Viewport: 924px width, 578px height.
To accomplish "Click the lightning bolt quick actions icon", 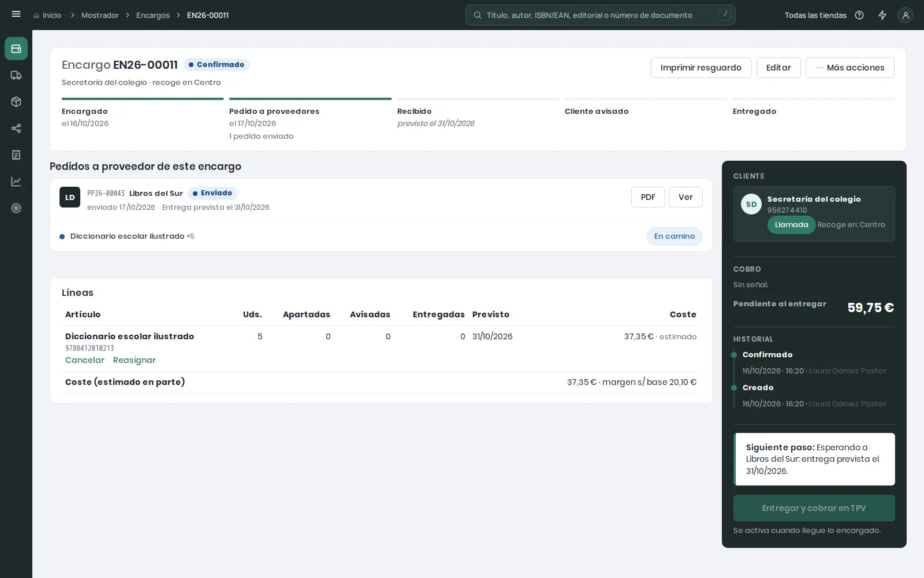I will 882,15.
